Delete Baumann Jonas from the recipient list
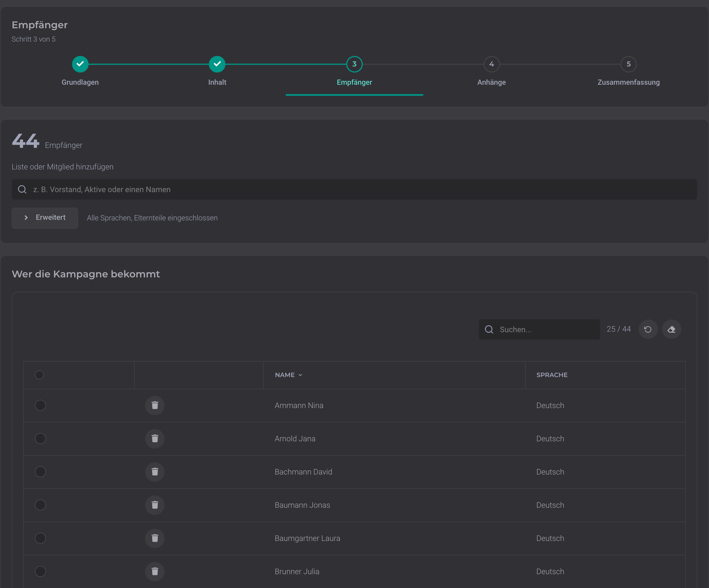 pos(155,505)
